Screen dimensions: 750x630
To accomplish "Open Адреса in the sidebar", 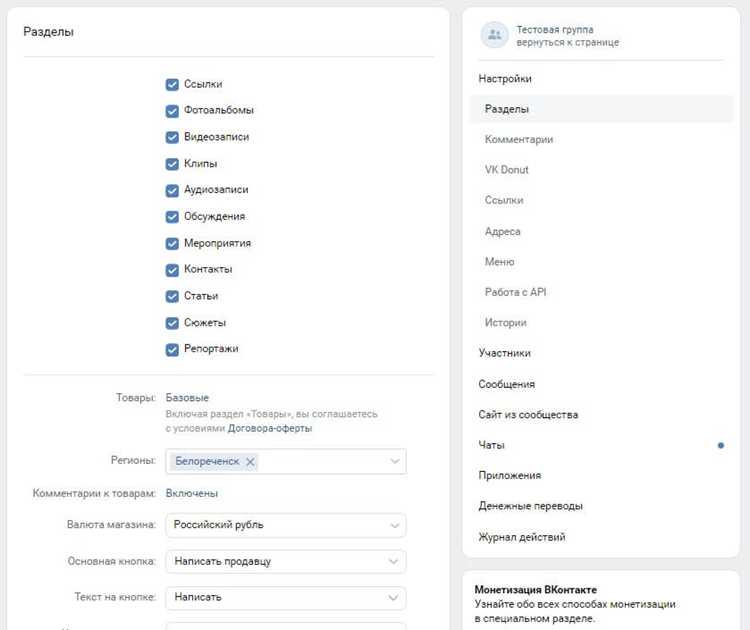I will tap(503, 232).
